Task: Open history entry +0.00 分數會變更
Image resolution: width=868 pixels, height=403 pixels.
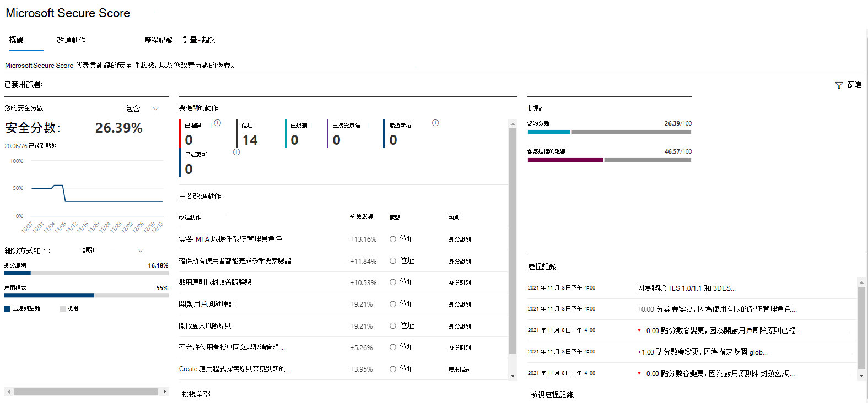Action: (x=716, y=309)
